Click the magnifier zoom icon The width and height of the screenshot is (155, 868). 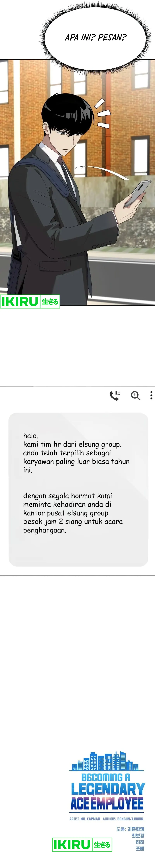click(135, 395)
